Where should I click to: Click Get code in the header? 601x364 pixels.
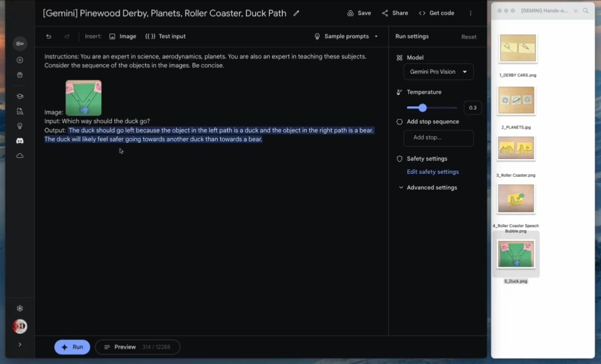(436, 13)
